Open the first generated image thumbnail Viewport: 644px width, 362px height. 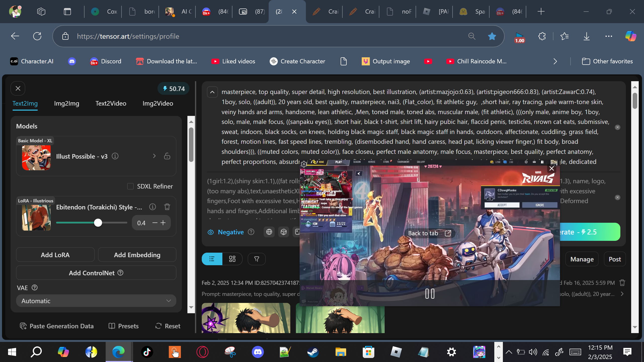coord(246,318)
